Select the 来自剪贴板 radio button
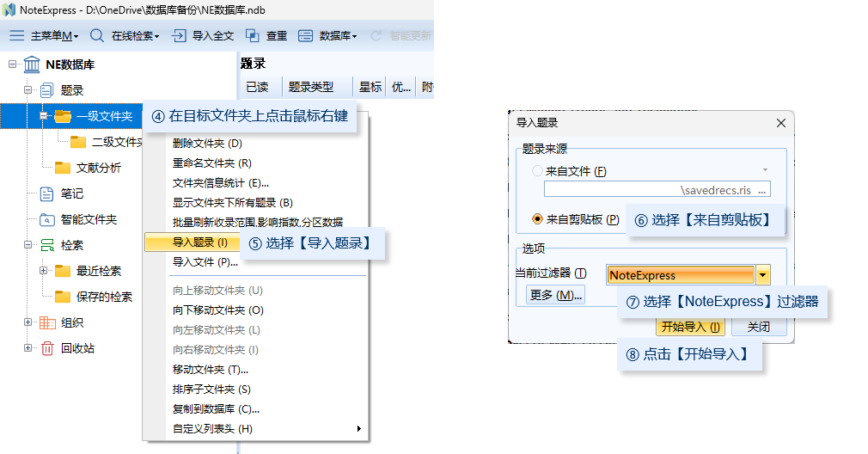Screen dimensions: 868x454 point(537,218)
